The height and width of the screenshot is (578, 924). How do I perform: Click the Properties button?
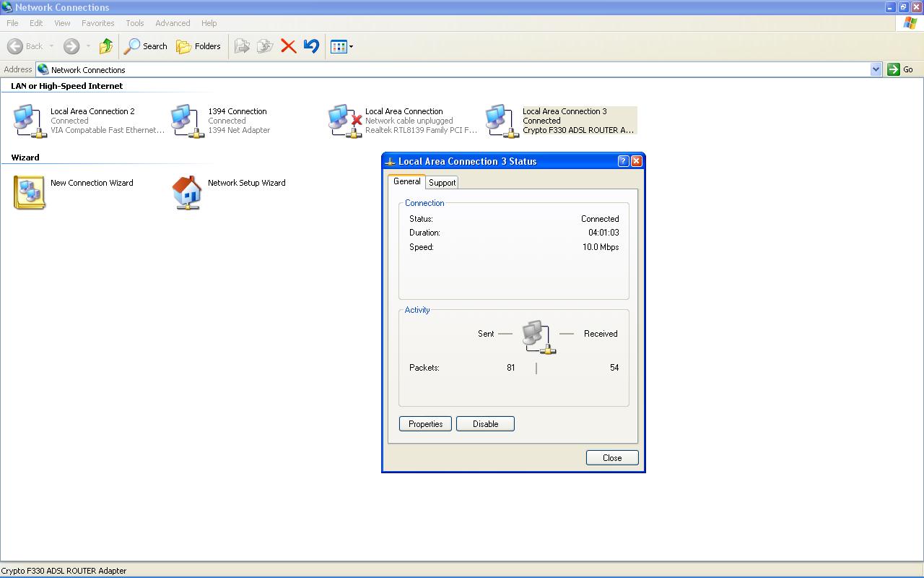pyautogui.click(x=425, y=424)
